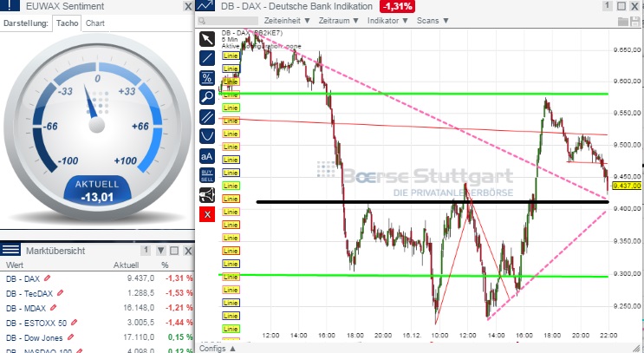Sort by the Aktuell column header

pyautogui.click(x=126, y=265)
